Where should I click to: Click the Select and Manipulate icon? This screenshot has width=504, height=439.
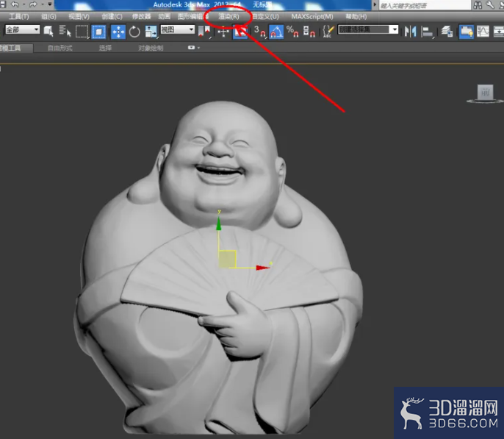click(x=223, y=32)
